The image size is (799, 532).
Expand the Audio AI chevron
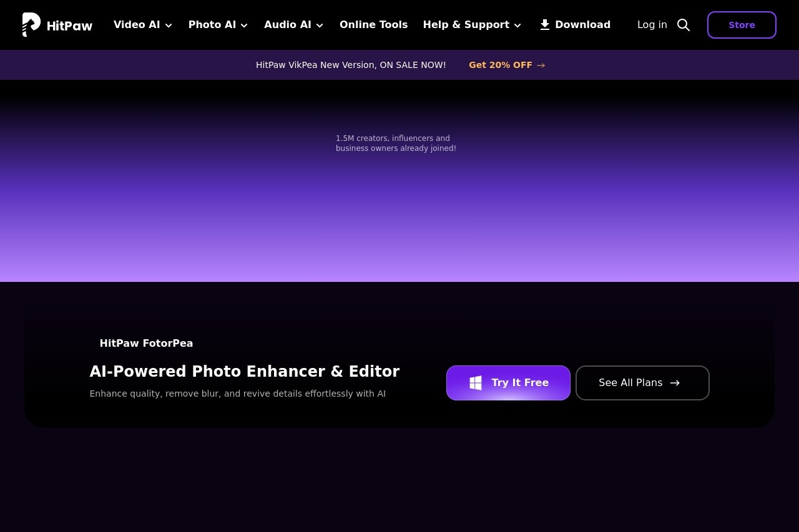[320, 26]
